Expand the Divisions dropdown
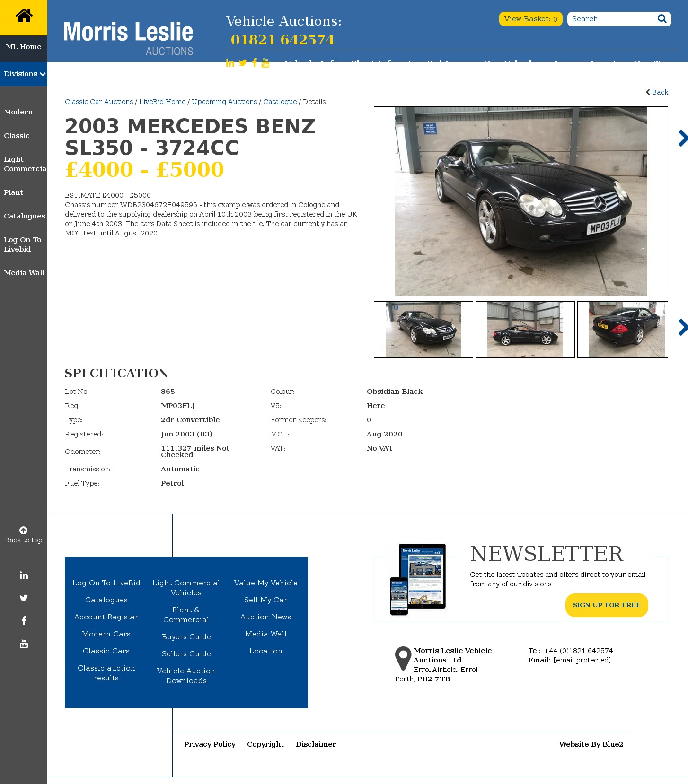The image size is (688, 784). (24, 74)
